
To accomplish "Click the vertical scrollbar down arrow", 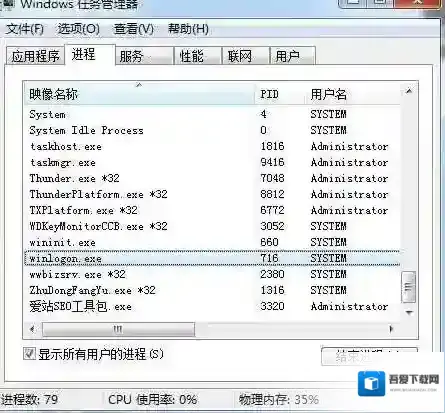I will (409, 313).
